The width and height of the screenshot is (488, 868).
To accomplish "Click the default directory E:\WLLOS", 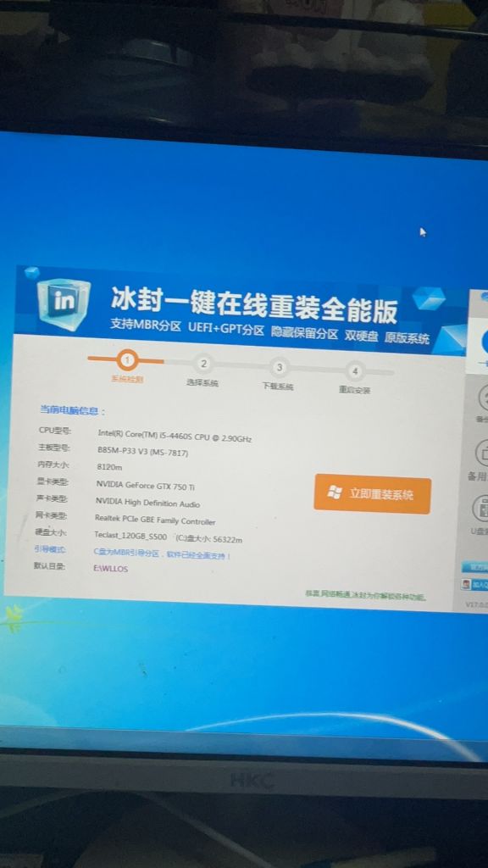I will [110, 568].
